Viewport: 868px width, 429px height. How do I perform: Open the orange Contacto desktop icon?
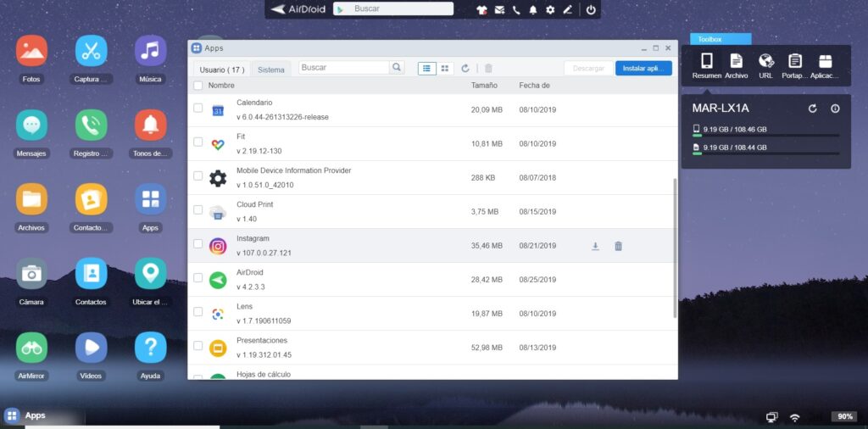(91, 199)
